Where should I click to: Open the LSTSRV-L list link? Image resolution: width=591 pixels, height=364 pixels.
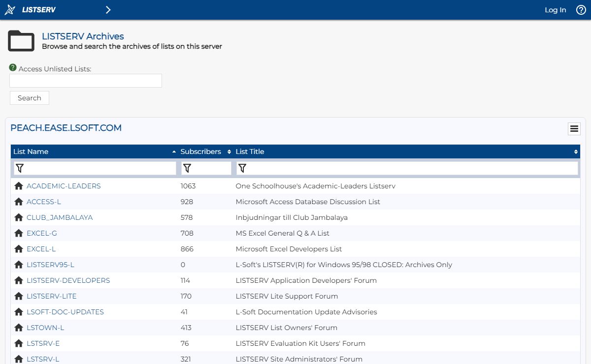(x=43, y=359)
